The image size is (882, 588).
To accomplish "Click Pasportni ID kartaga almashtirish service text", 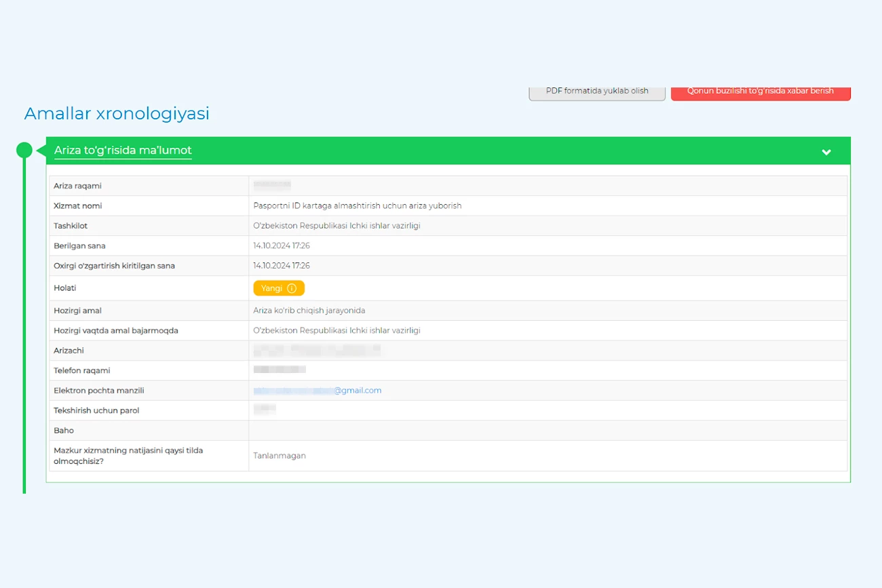I will click(357, 205).
